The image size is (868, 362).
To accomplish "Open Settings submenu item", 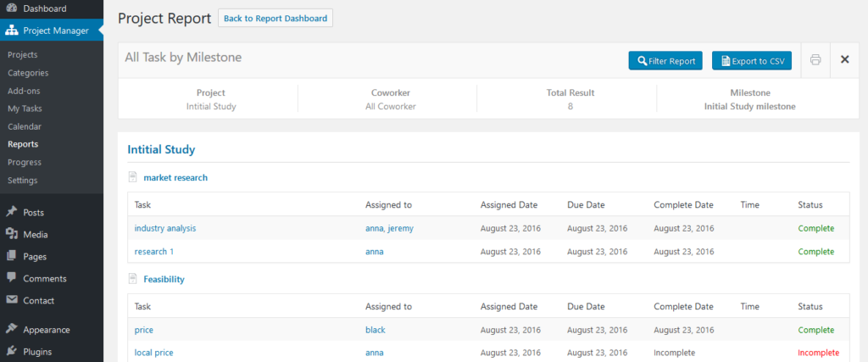I will pos(23,181).
